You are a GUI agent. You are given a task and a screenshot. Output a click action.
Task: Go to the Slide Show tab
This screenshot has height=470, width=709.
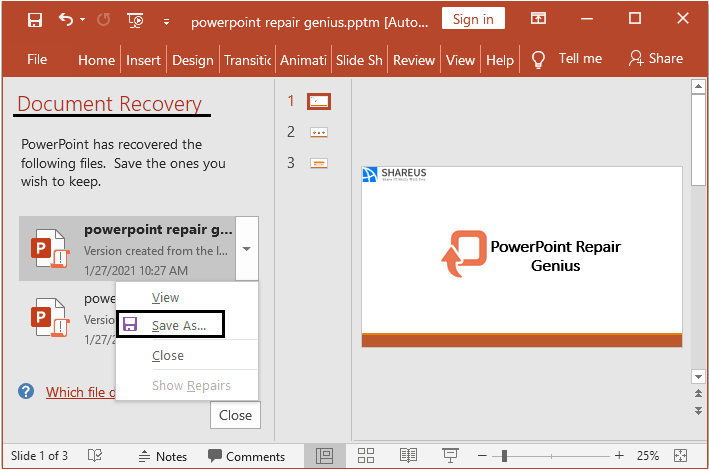tap(359, 60)
